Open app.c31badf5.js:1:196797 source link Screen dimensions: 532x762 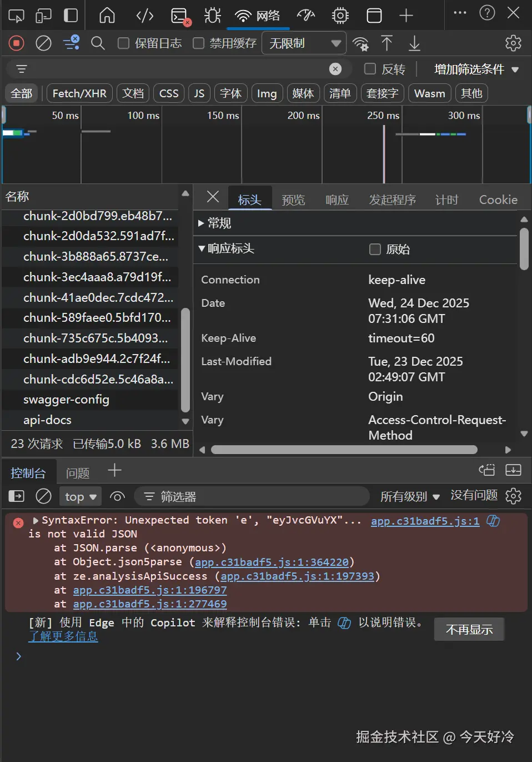[150, 590]
